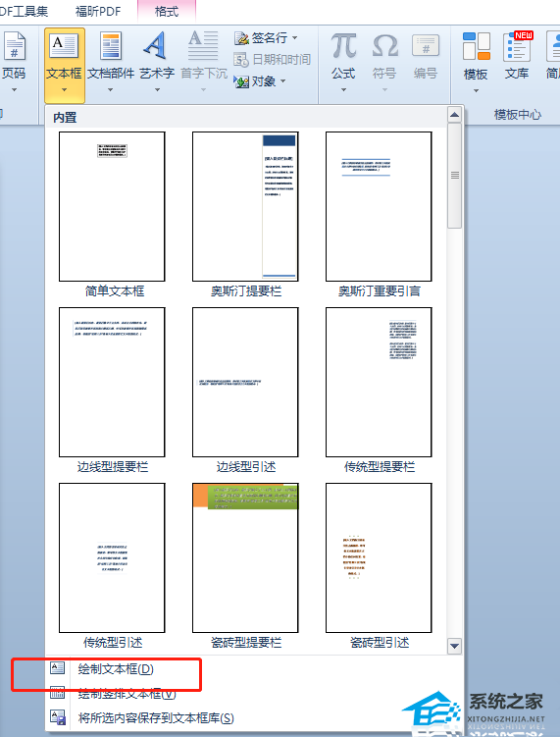Click the gallery scroll down arrow
560x737 pixels.
coord(454,646)
